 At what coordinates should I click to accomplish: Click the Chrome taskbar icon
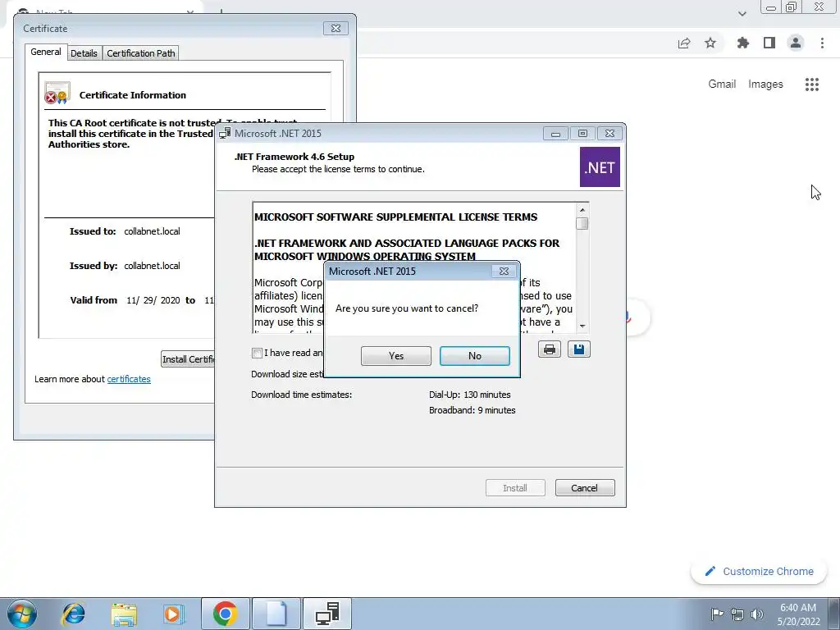pyautogui.click(x=225, y=614)
